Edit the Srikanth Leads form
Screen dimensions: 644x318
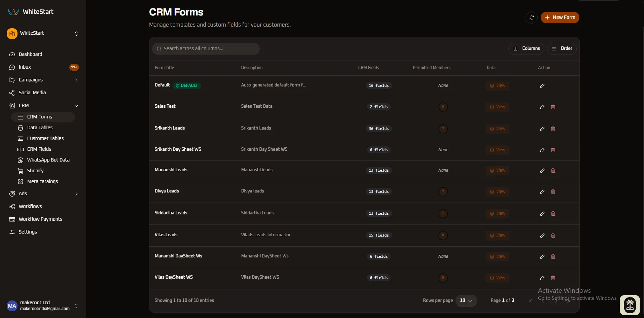tap(542, 129)
